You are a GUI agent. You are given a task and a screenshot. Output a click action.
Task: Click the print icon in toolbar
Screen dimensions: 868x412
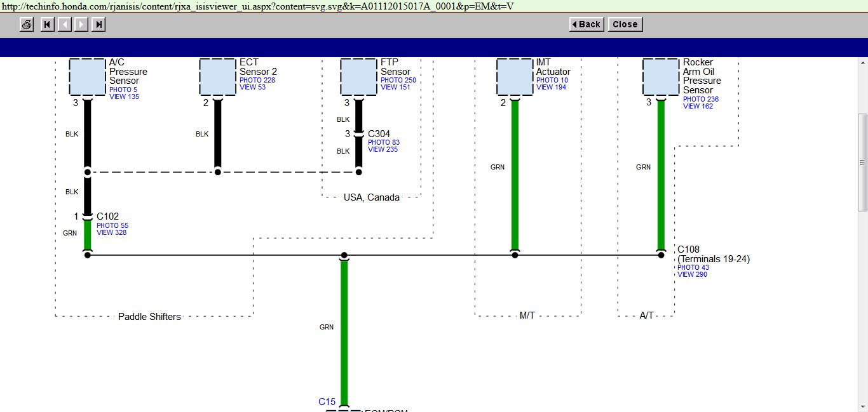[26, 25]
